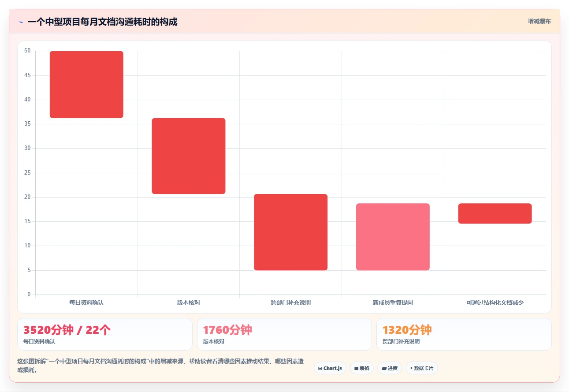Click the x-axis label 跨部门补充说明
Viewport: 569px width, 392px height.
tap(291, 302)
